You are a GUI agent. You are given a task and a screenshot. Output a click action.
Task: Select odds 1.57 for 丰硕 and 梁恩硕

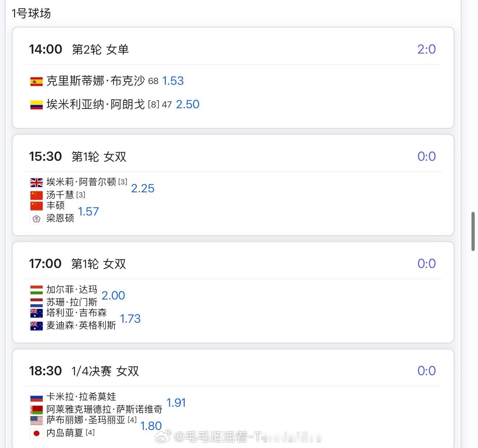(88, 212)
